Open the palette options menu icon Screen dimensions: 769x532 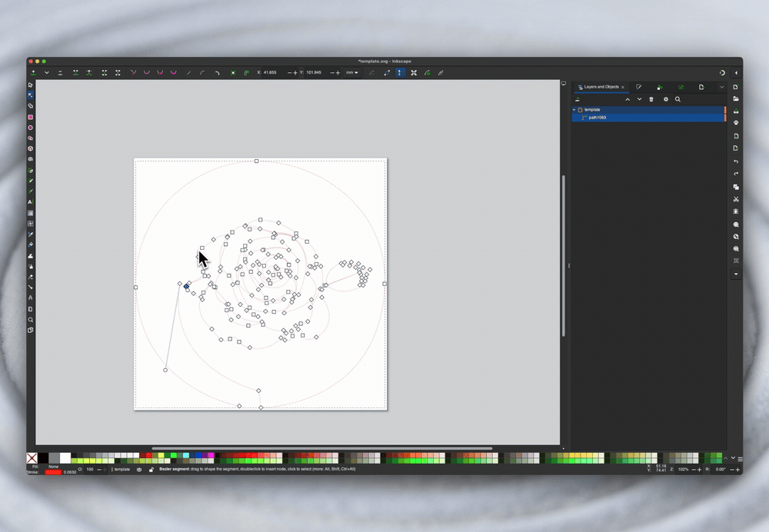740,459
